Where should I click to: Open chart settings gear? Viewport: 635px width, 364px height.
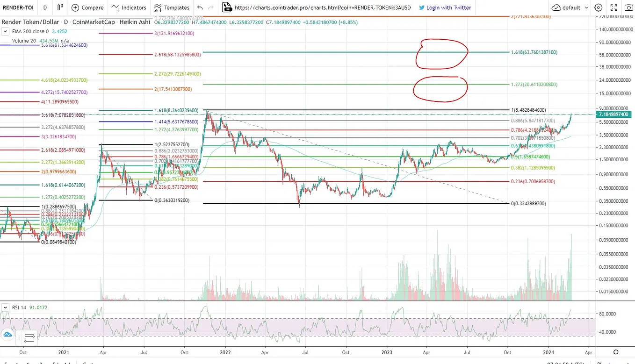click(598, 7)
